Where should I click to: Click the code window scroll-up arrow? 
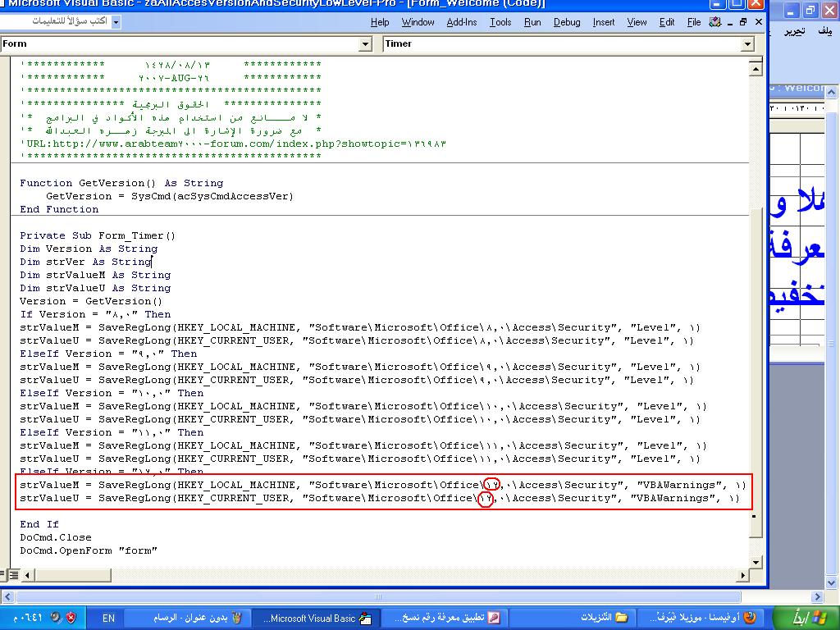coord(756,69)
